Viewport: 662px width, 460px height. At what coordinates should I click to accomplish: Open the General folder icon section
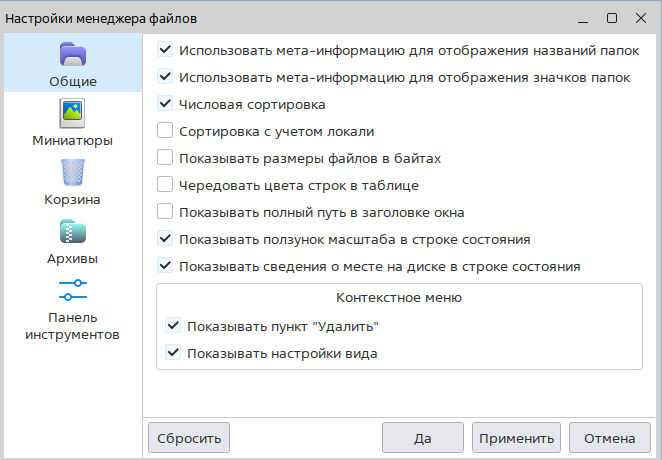pyautogui.click(x=73, y=54)
